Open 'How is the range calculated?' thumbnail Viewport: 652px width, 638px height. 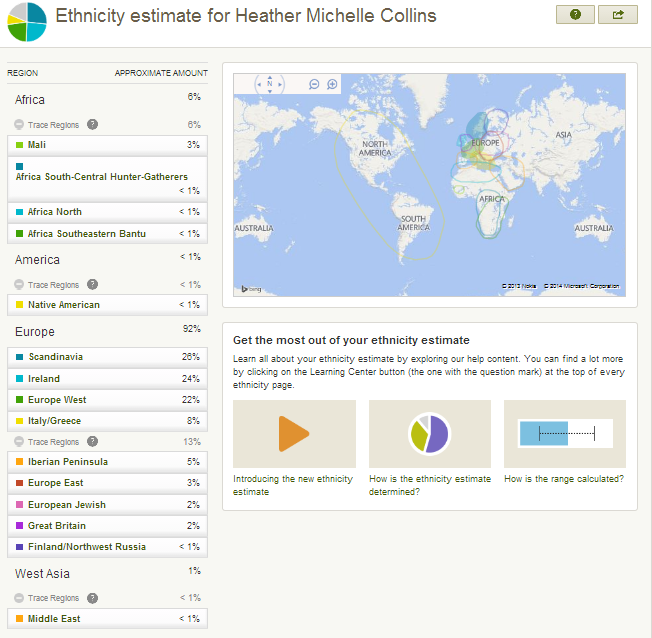point(565,434)
